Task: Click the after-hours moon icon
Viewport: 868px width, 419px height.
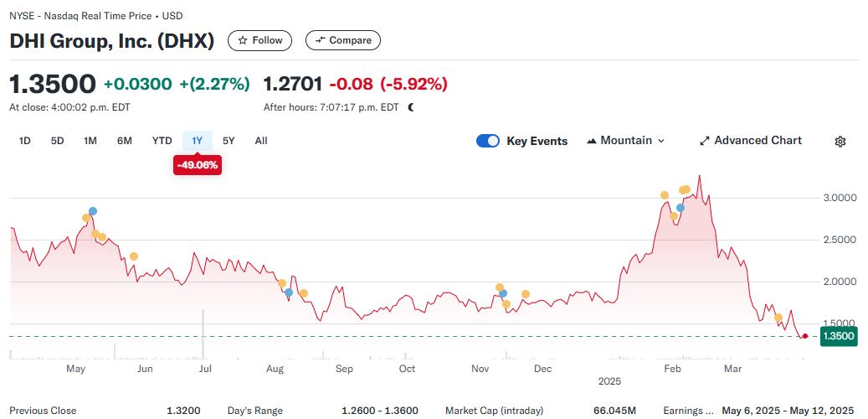Action: pyautogui.click(x=411, y=107)
